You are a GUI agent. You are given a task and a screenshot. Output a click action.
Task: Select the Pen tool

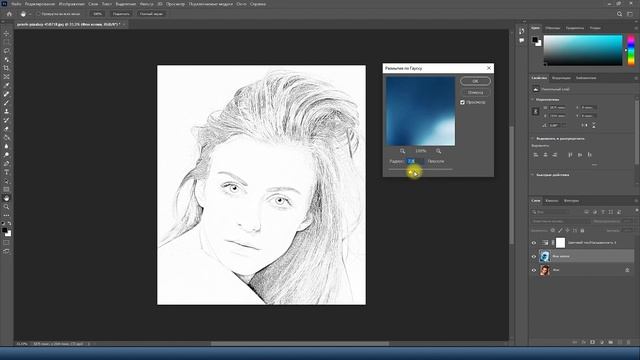pos(6,164)
